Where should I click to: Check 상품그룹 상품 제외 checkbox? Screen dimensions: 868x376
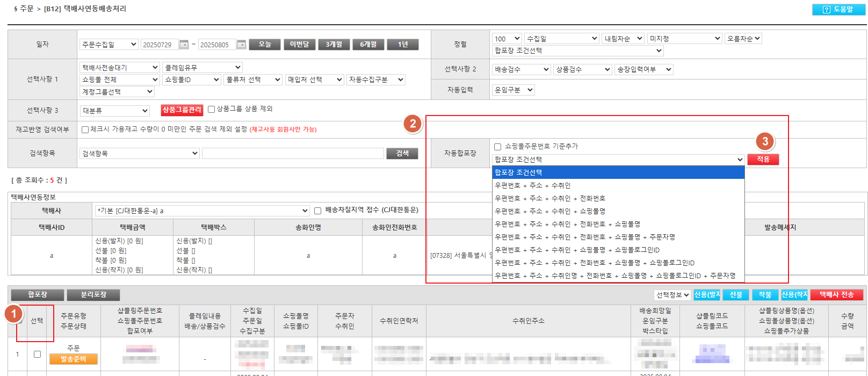212,109
